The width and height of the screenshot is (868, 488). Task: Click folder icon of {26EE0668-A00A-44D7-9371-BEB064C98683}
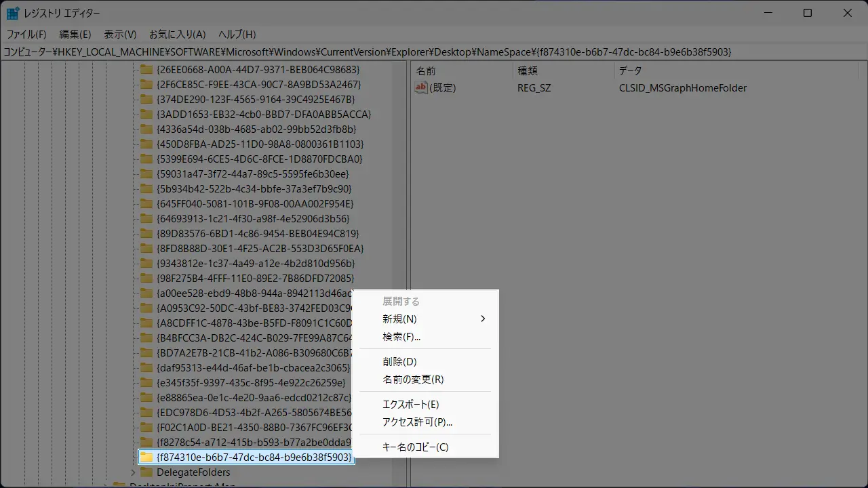click(146, 70)
